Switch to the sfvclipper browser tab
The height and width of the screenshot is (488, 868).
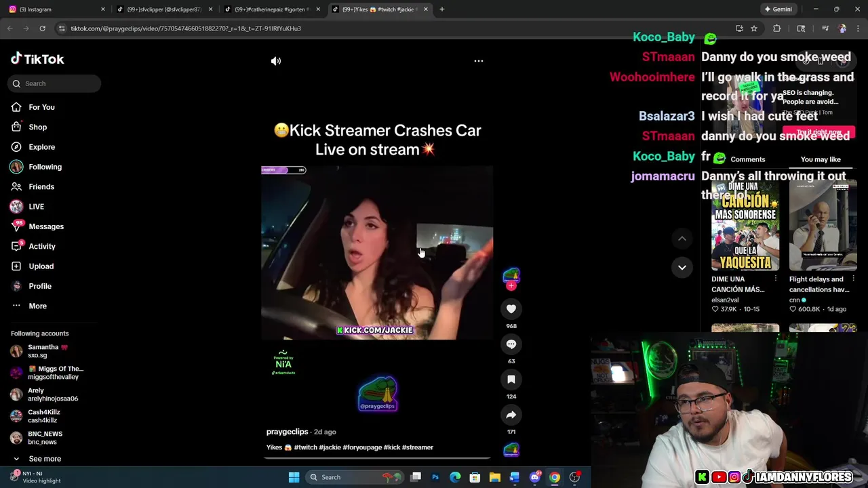click(x=163, y=9)
